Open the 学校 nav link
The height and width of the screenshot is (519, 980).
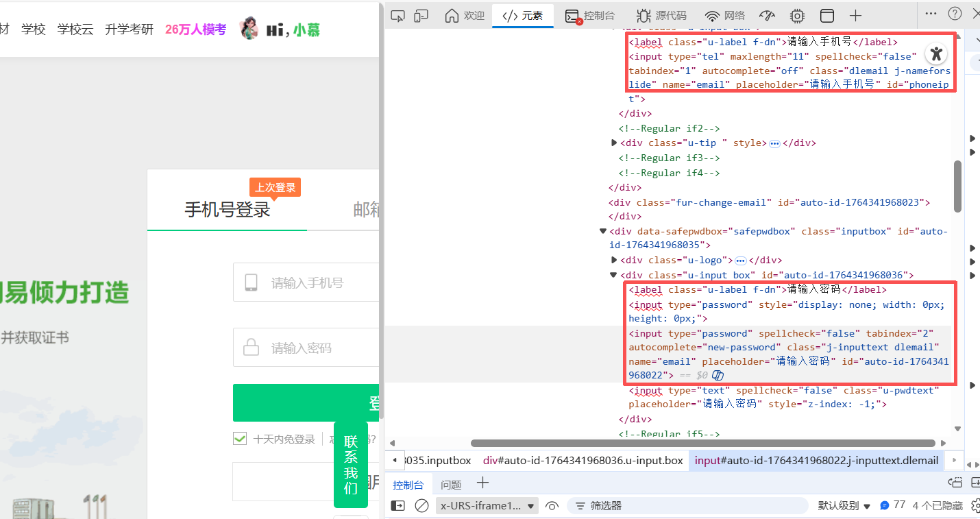point(33,29)
